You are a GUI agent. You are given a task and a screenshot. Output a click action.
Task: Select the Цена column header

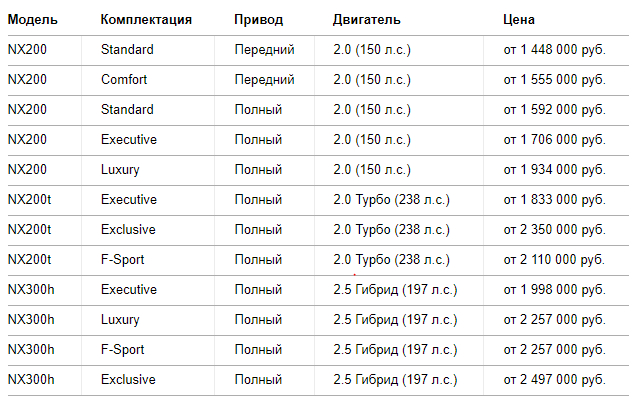click(519, 20)
